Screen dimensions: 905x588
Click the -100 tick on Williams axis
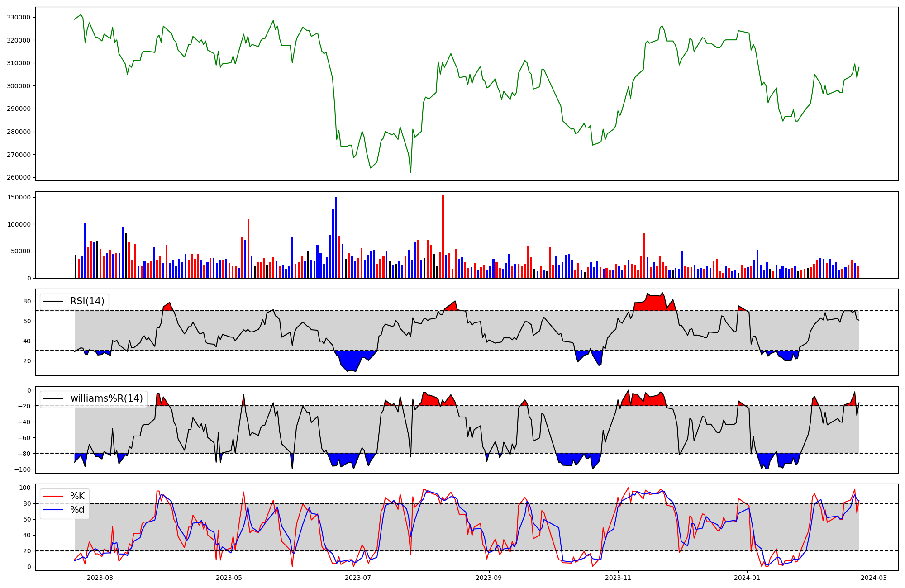[23, 469]
